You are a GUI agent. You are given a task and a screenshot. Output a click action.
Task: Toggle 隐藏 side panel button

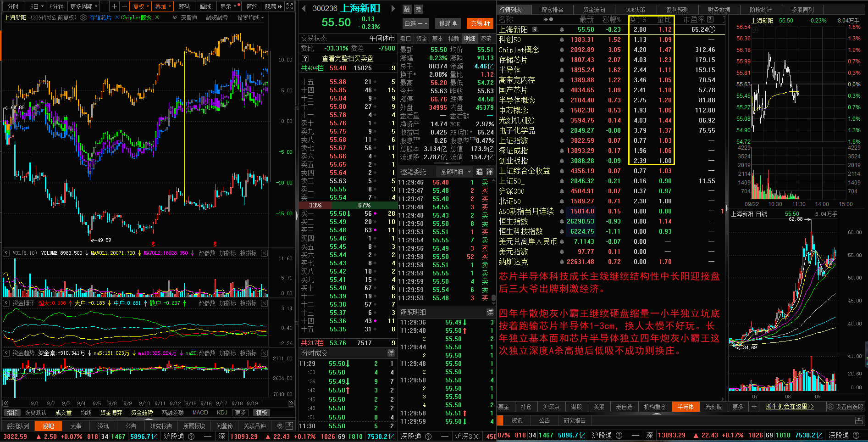(x=274, y=6)
